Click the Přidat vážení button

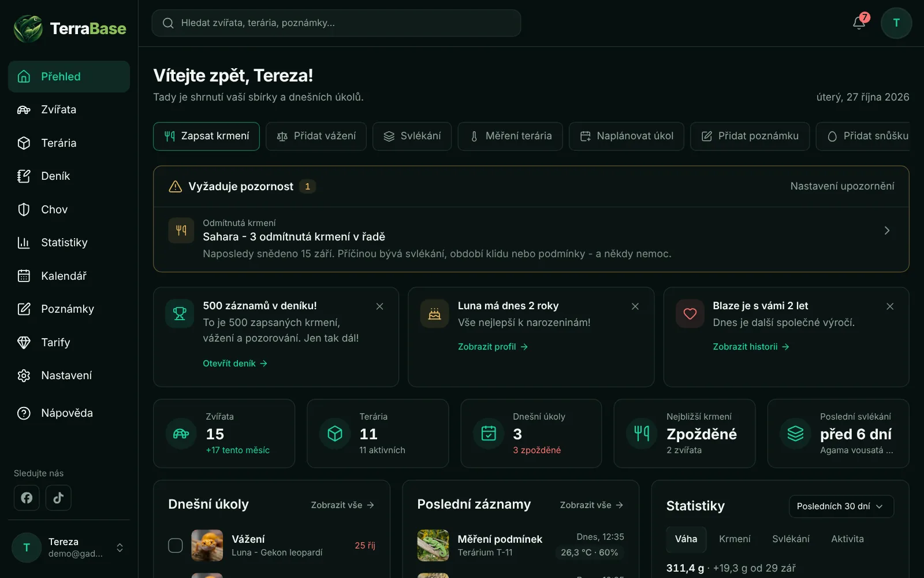pyautogui.click(x=316, y=136)
